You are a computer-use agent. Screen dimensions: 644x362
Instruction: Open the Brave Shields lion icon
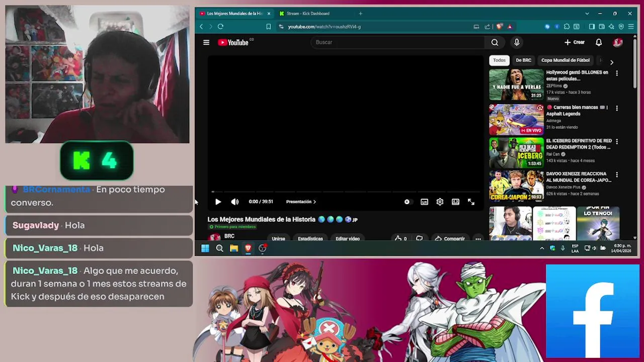(x=499, y=27)
